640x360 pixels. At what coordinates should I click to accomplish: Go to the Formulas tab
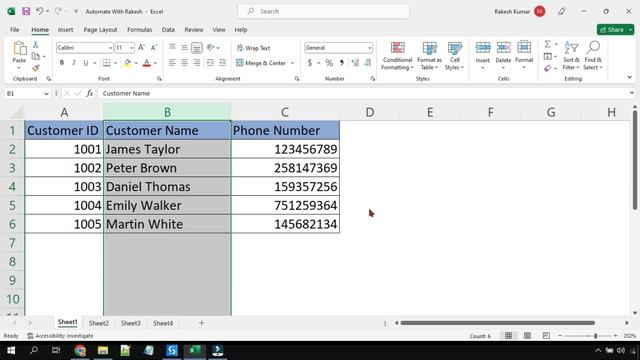[x=140, y=30]
